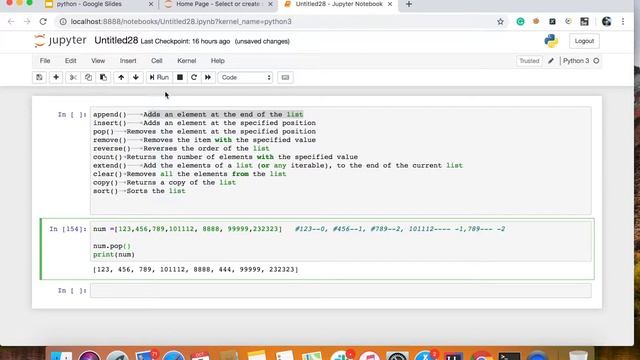This screenshot has width=640, height=360.
Task: Open the Chrome three-dot menu
Action: click(623, 22)
